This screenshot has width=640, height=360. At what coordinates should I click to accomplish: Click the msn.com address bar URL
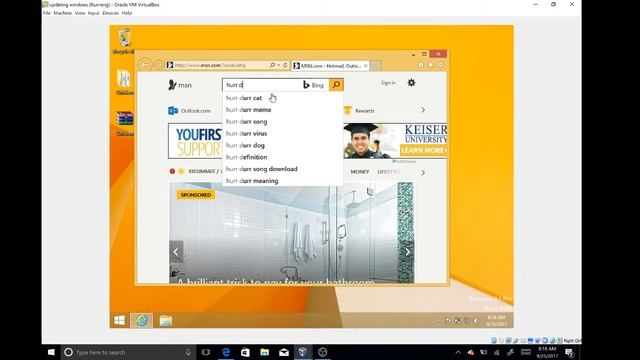211,65
